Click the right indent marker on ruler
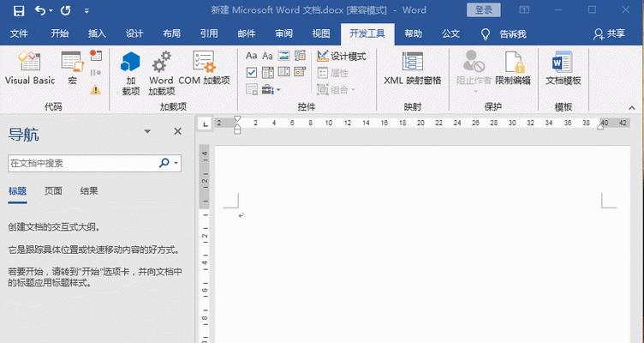 pyautogui.click(x=600, y=126)
